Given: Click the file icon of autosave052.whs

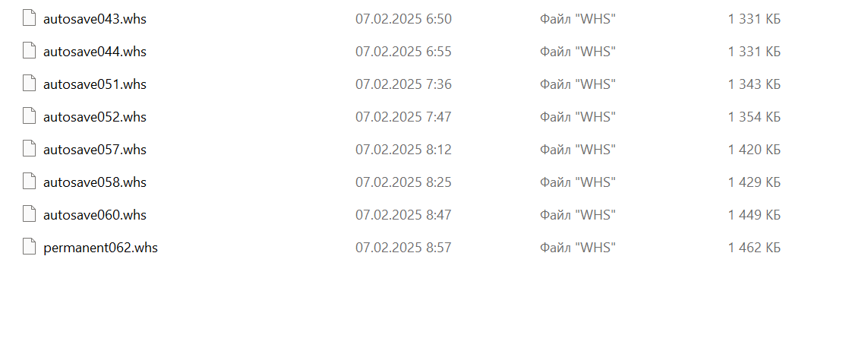Looking at the screenshot, I should coord(30,116).
